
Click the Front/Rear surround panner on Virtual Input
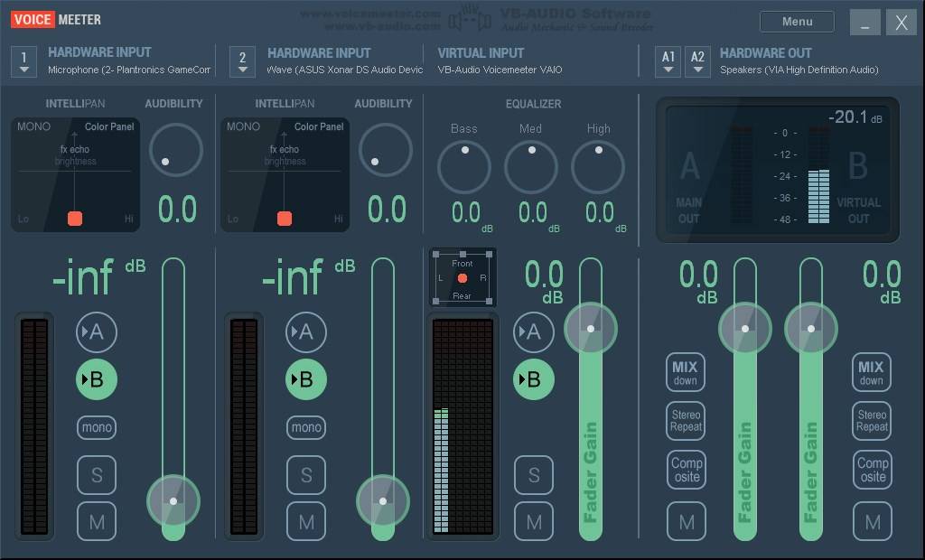click(x=462, y=279)
